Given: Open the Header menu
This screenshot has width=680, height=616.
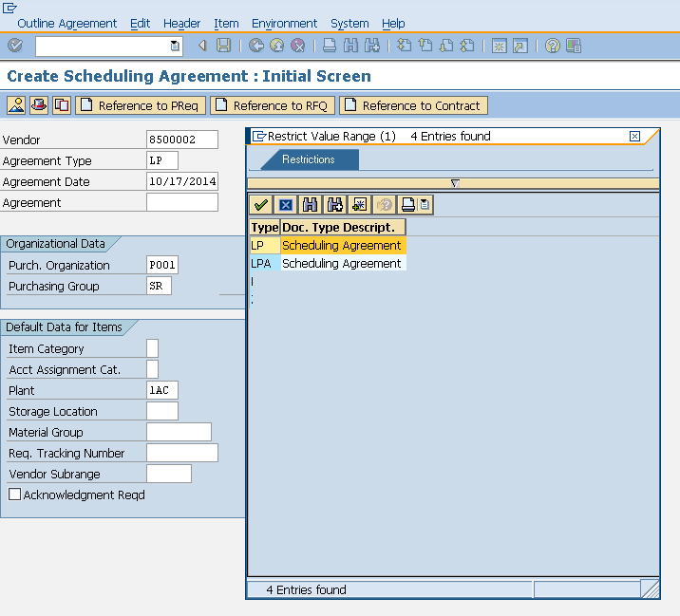Looking at the screenshot, I should [x=181, y=24].
